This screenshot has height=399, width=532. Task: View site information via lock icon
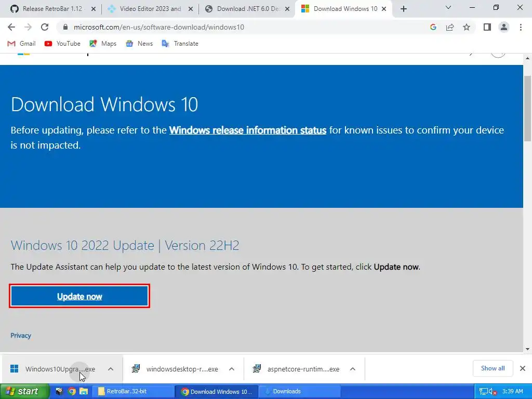(x=65, y=27)
